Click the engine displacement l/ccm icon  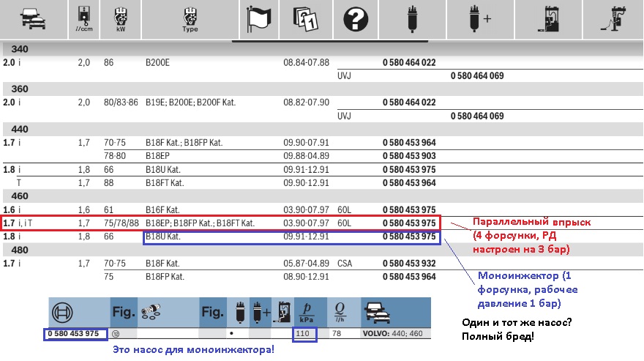(x=83, y=18)
